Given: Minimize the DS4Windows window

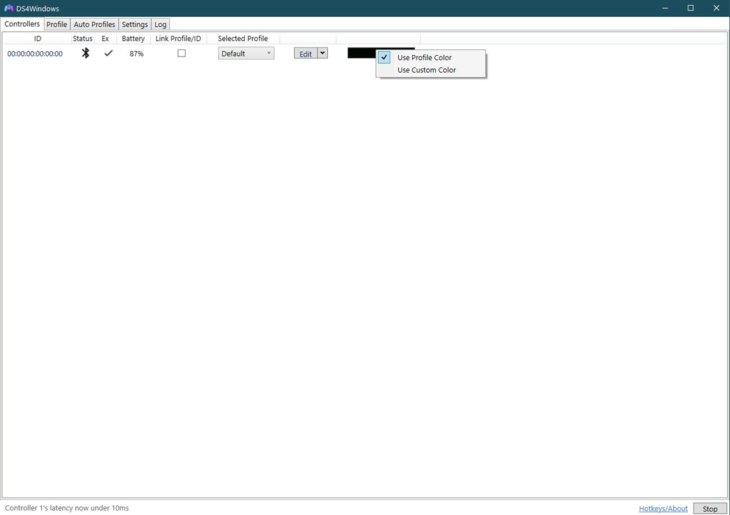Looking at the screenshot, I should 665,8.
